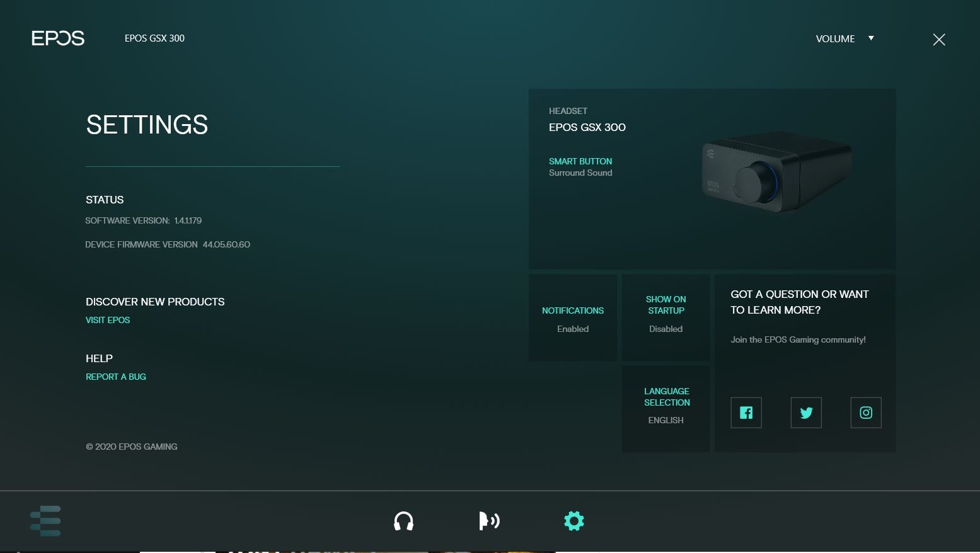Open the EPOS Facebook page
This screenshot has height=553, width=980.
click(x=746, y=413)
